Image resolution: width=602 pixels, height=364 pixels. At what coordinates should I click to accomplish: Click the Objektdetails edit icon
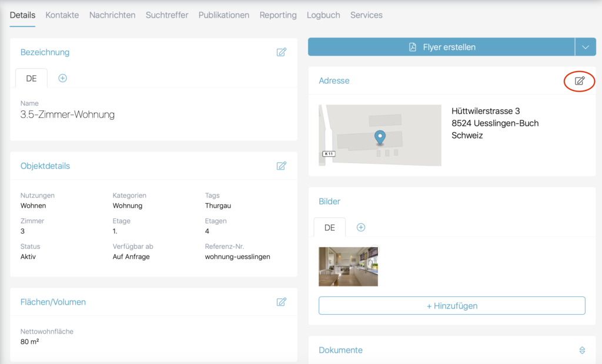click(x=282, y=166)
